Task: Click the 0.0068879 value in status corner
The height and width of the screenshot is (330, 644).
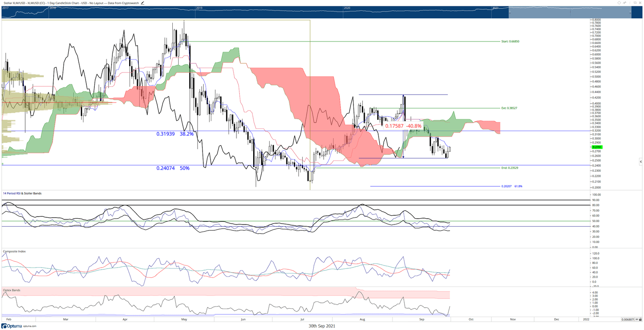Action: (628, 320)
